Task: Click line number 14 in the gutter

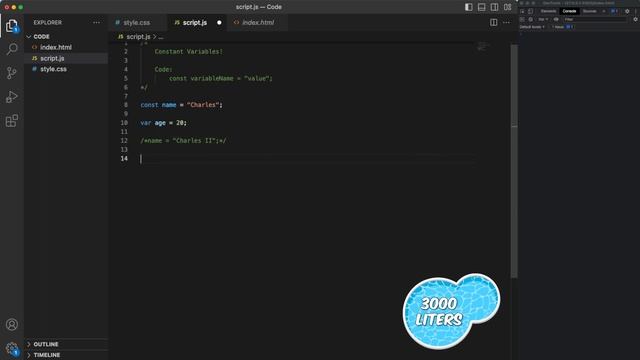Action: pyautogui.click(x=124, y=158)
